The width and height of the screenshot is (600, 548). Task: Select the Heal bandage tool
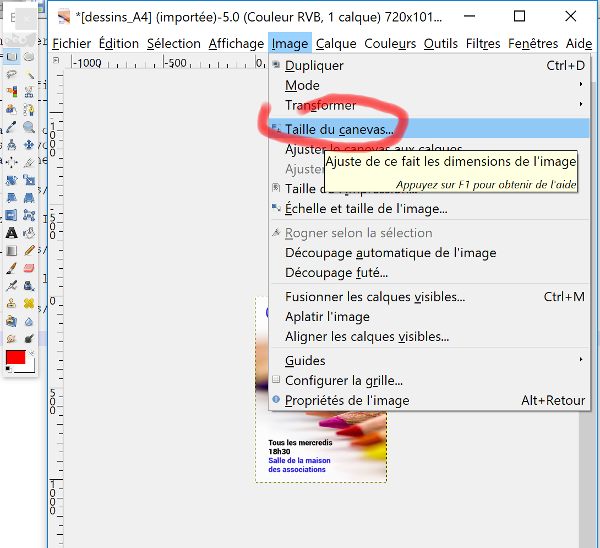(29, 303)
